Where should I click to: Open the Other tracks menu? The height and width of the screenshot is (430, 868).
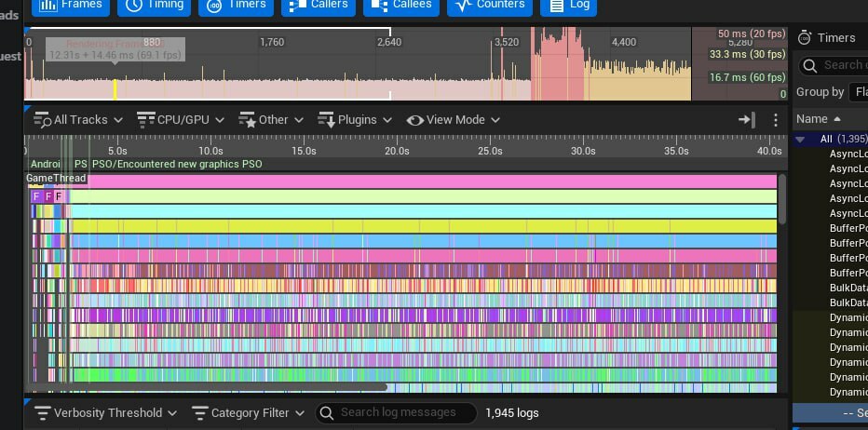[271, 120]
